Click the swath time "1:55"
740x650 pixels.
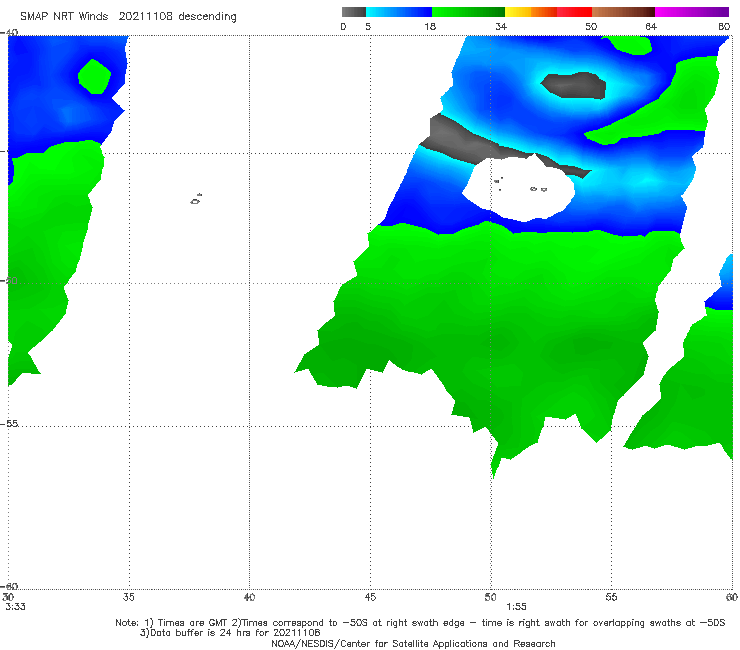pyautogui.click(x=516, y=606)
